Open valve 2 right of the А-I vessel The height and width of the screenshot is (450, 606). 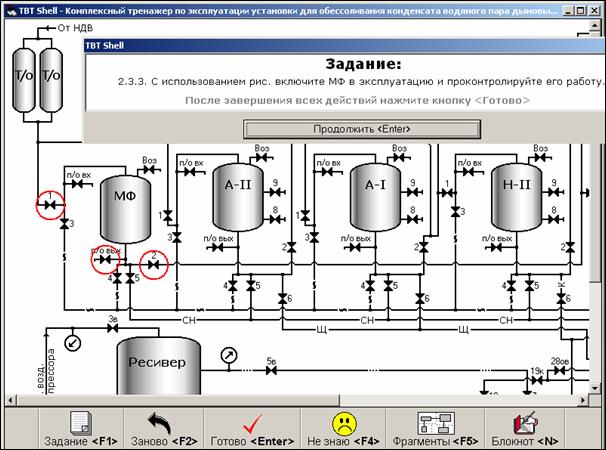424,247
